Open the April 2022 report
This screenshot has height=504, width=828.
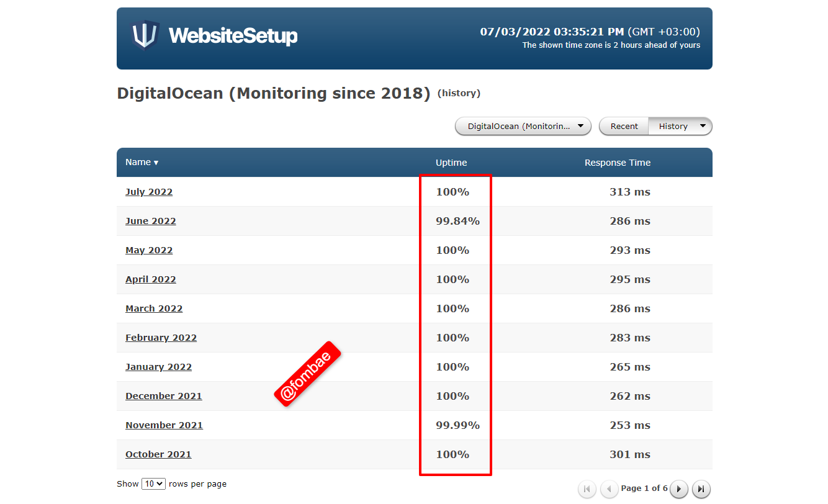tap(151, 279)
